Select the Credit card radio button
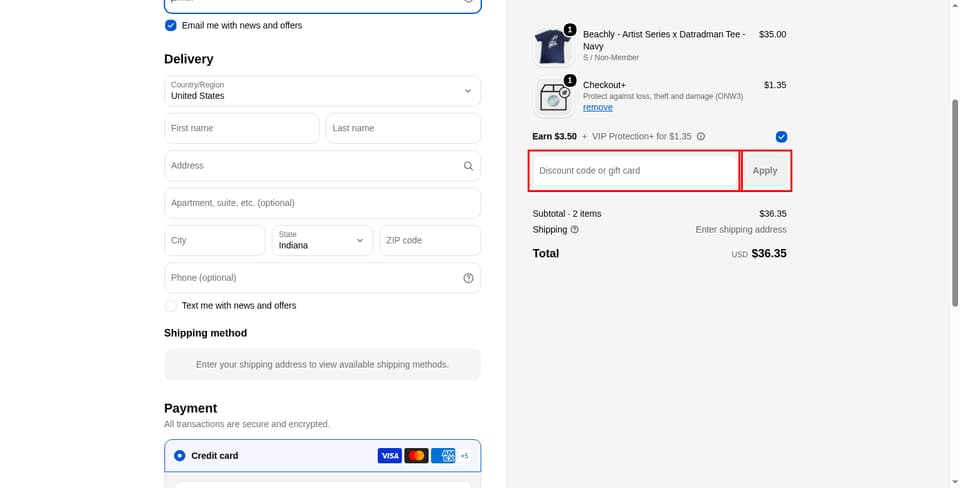 [x=179, y=456]
